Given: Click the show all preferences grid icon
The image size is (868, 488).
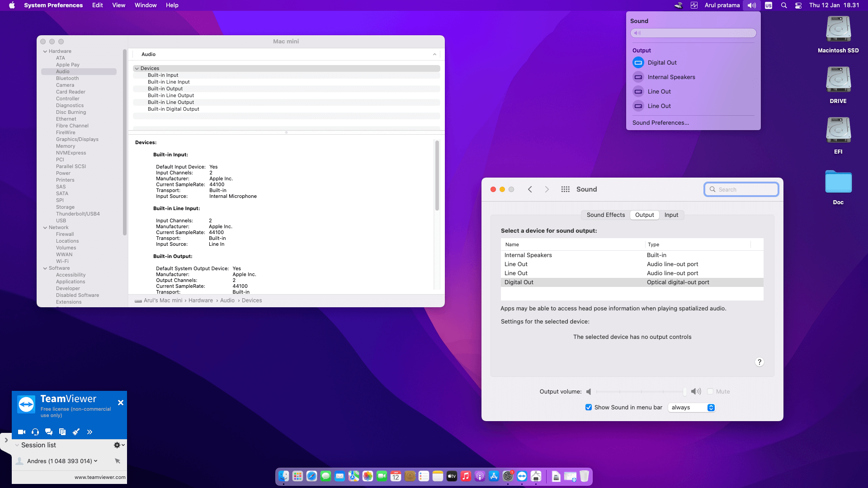Looking at the screenshot, I should [x=565, y=189].
